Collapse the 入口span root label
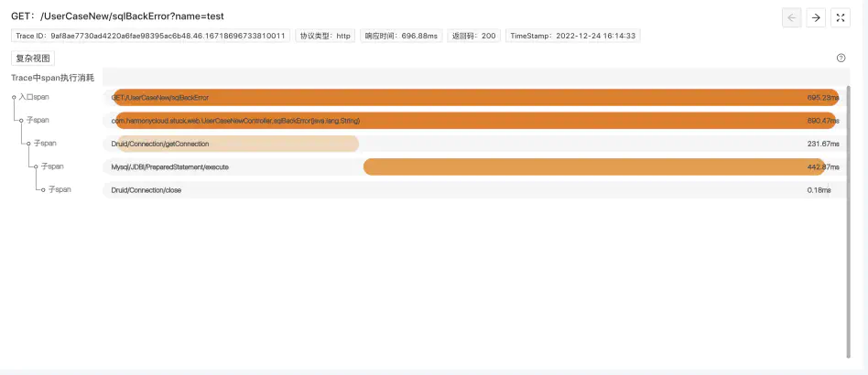This screenshot has height=375, width=868. click(x=34, y=97)
